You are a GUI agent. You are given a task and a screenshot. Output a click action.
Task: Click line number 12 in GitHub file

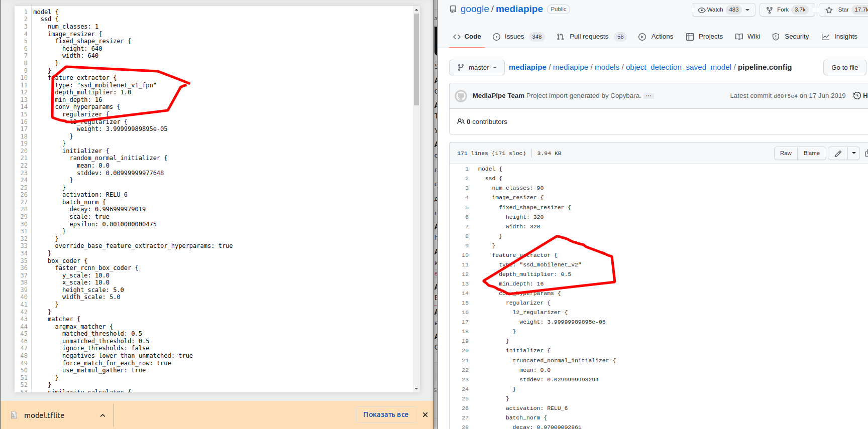click(x=465, y=274)
